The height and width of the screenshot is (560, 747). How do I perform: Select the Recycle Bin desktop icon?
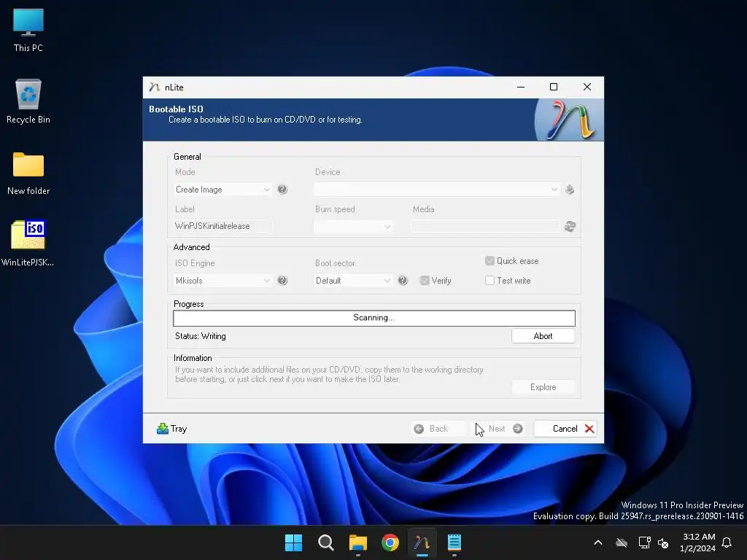tap(28, 101)
